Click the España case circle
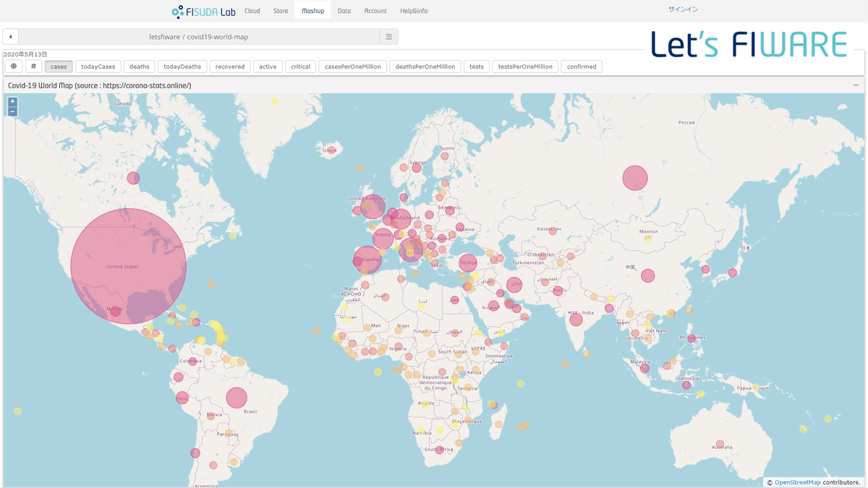The width and height of the screenshot is (868, 488). click(367, 260)
